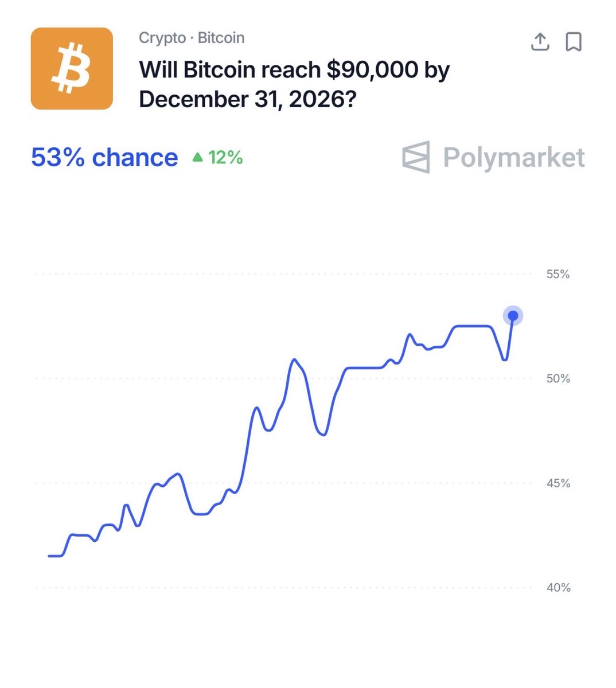616x688 pixels.
Task: Click the 50% axis label
Action: point(557,378)
